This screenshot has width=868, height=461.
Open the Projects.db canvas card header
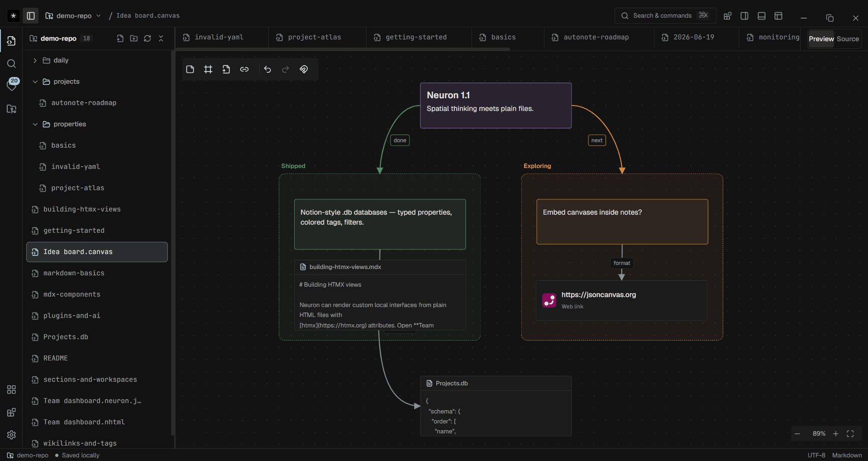[x=496, y=384]
